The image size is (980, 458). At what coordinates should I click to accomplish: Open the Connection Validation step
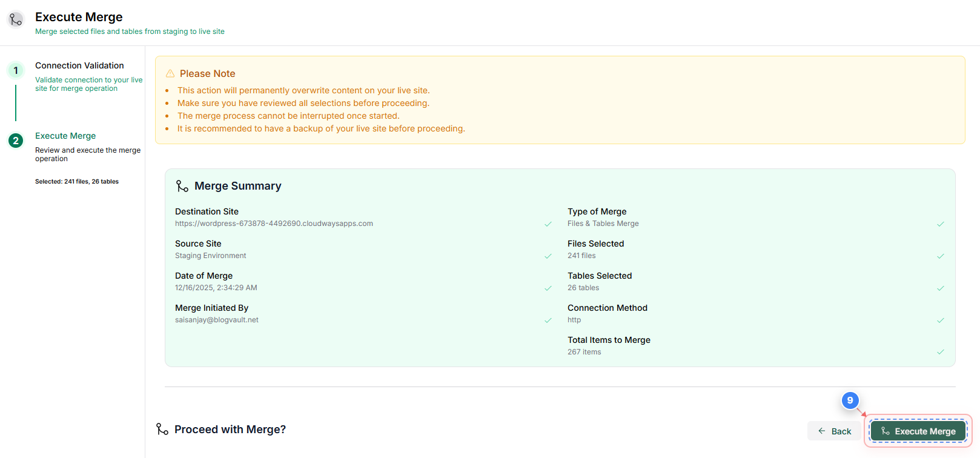click(79, 65)
